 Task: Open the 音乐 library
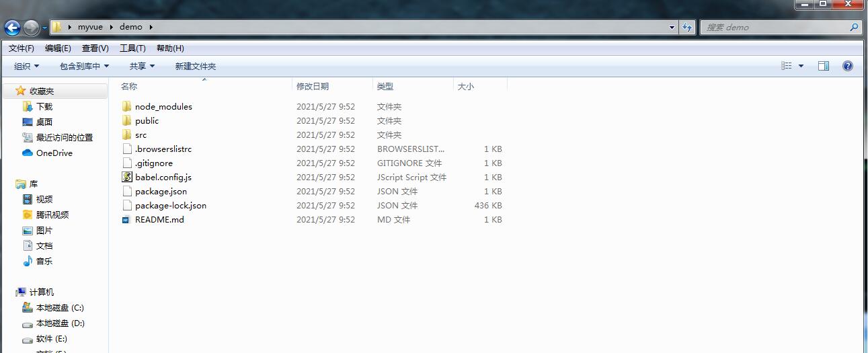click(44, 261)
